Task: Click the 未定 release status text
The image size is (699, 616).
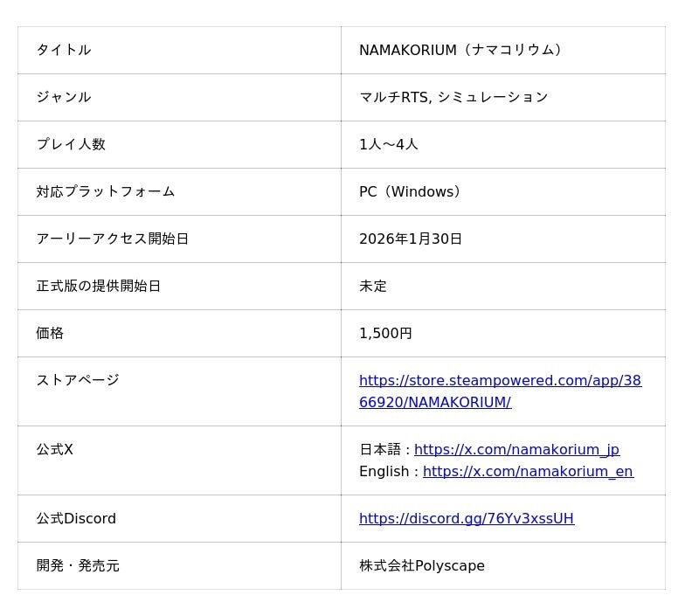Action: pos(373,287)
